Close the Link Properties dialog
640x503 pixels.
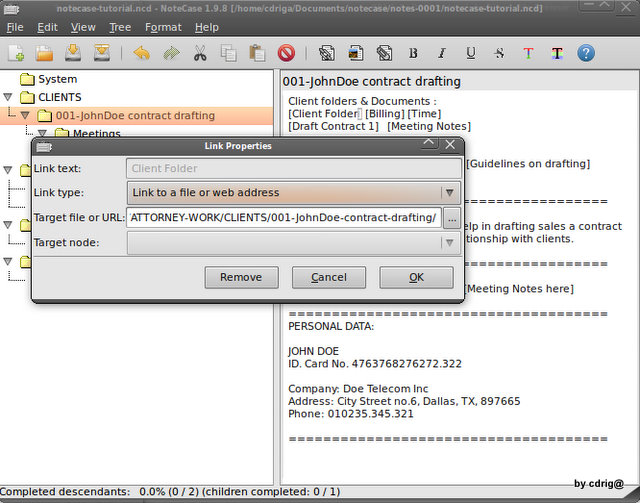[450, 145]
